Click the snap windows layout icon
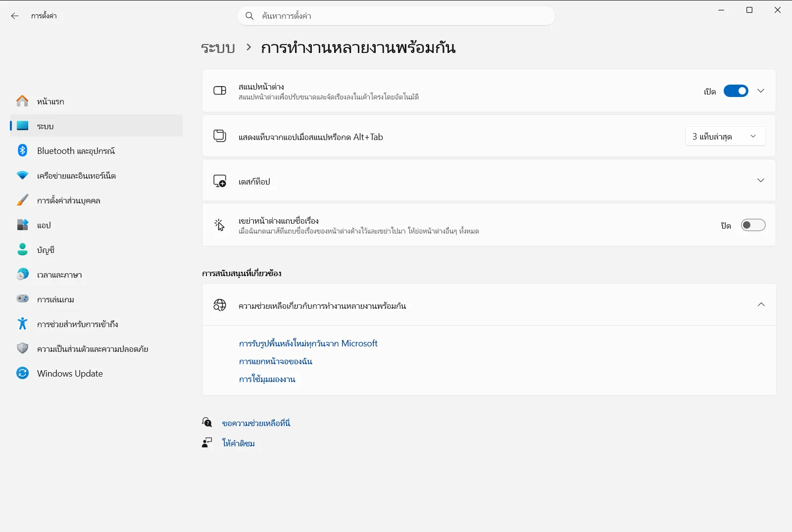Image resolution: width=792 pixels, height=532 pixels. pyautogui.click(x=220, y=91)
